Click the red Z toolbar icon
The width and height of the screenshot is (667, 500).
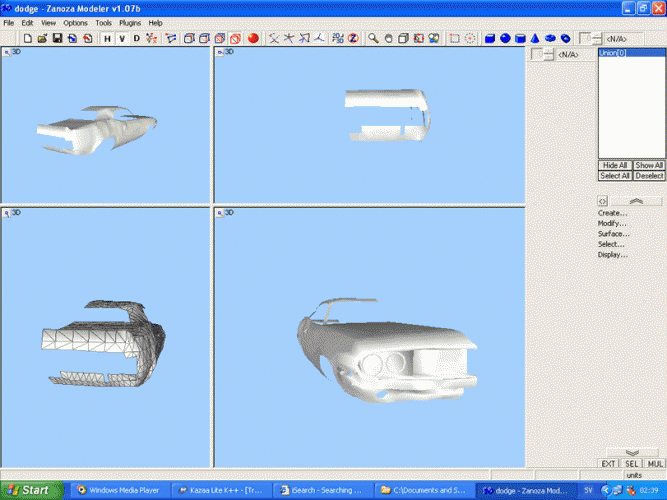(353, 39)
